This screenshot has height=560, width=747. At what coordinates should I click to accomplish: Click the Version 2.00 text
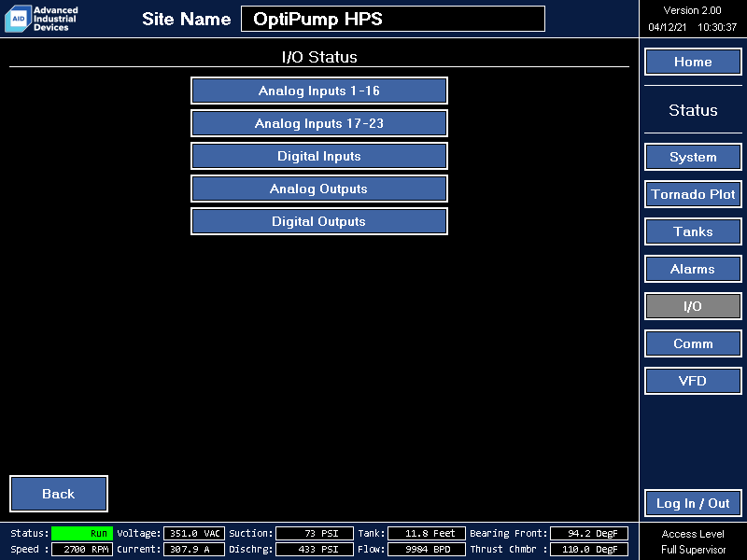pos(692,10)
